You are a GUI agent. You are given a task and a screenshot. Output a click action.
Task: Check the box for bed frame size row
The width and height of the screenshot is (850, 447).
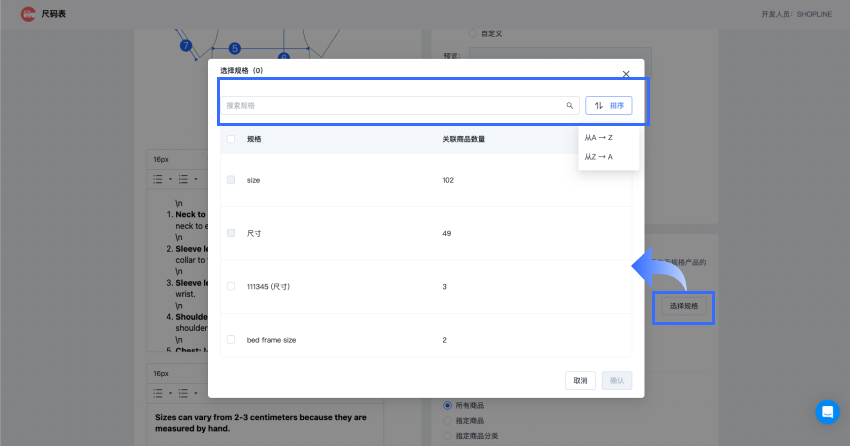(231, 340)
